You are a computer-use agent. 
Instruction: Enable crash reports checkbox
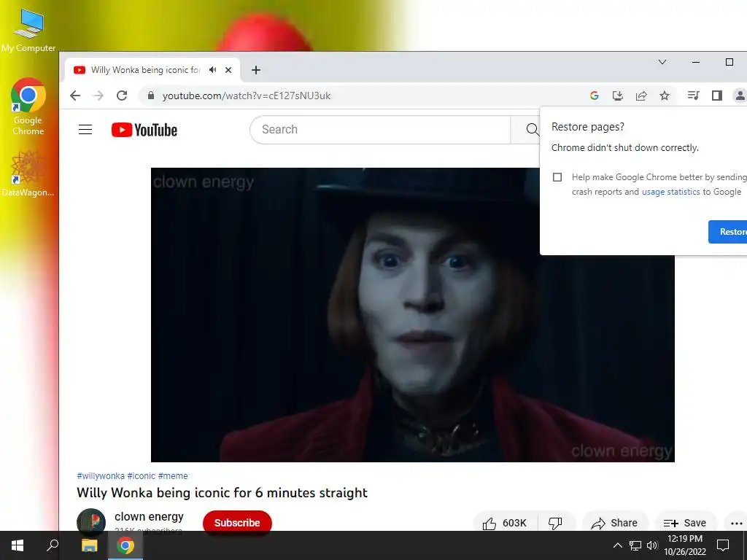(557, 177)
